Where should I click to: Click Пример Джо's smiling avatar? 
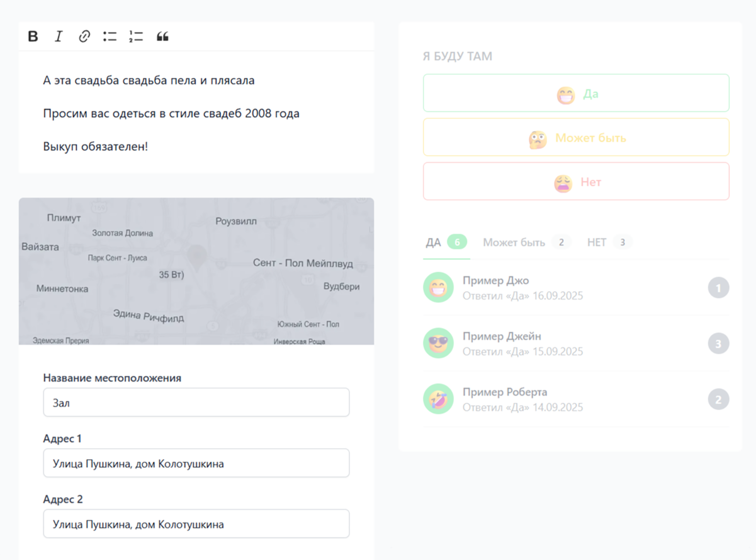[x=438, y=287]
